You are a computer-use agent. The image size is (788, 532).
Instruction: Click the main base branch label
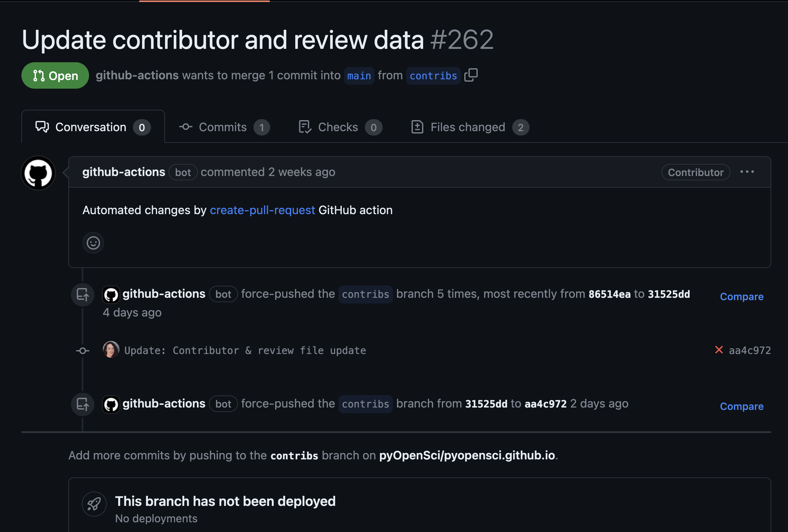tap(359, 76)
